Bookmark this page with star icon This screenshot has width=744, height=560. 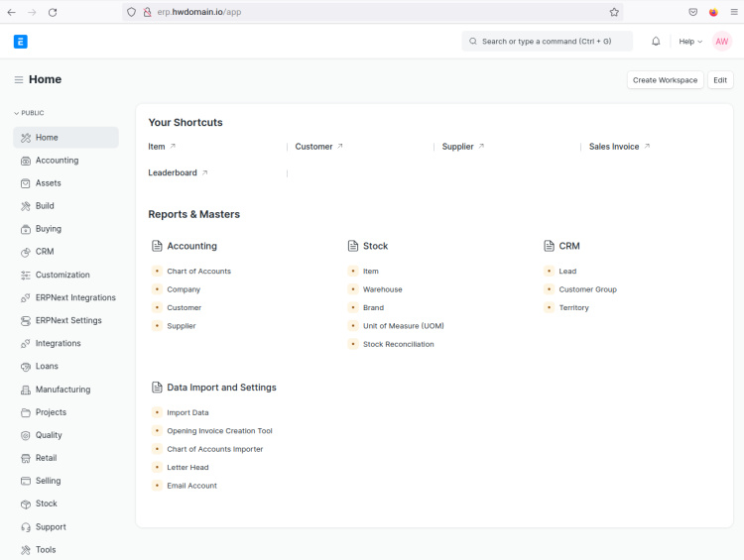coord(614,12)
